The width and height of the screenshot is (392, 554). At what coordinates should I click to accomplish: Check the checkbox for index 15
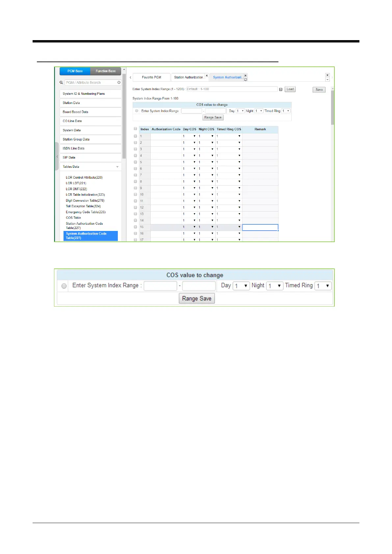point(135,227)
